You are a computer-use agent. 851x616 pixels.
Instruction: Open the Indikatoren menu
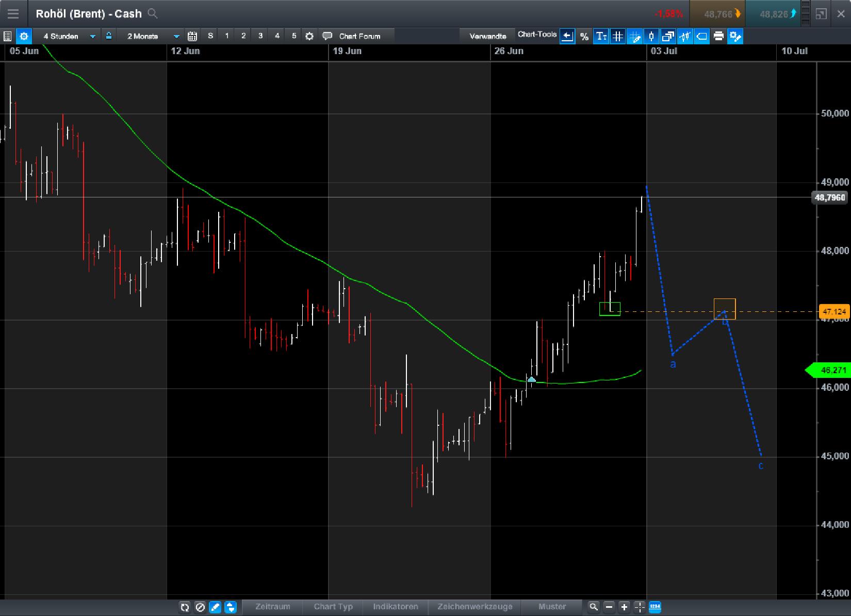pos(396,607)
